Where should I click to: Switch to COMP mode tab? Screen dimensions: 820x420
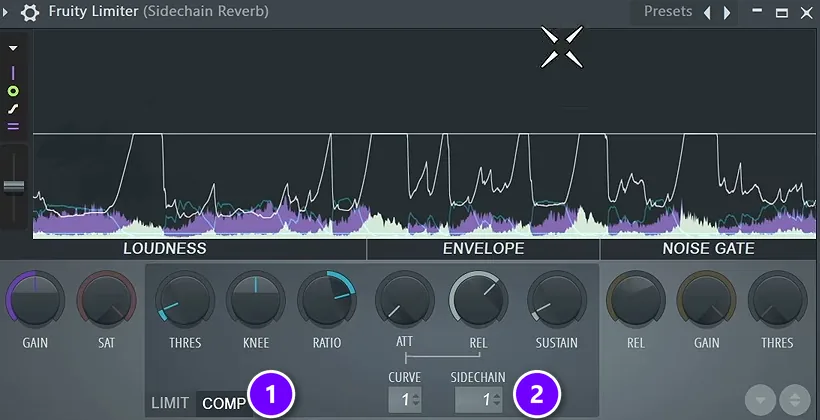click(x=224, y=404)
